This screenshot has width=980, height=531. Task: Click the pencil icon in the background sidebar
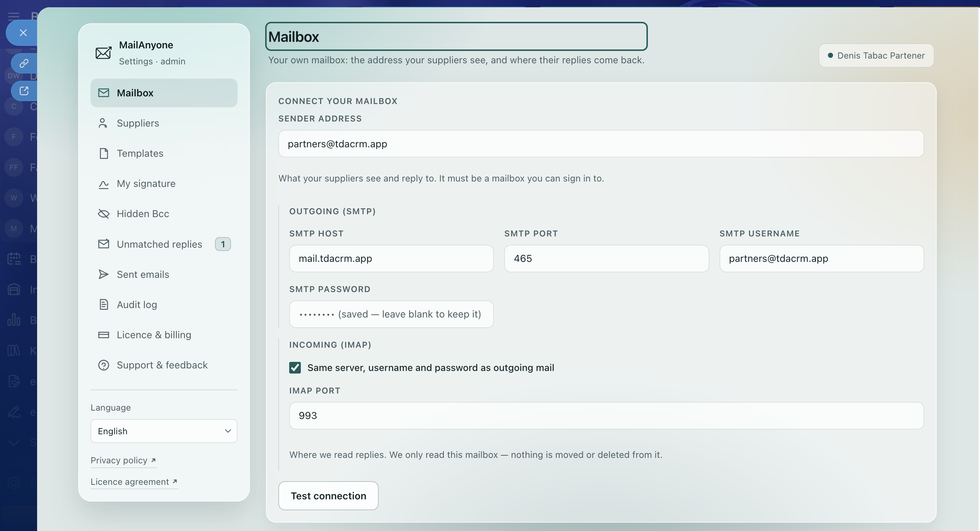pos(14,412)
